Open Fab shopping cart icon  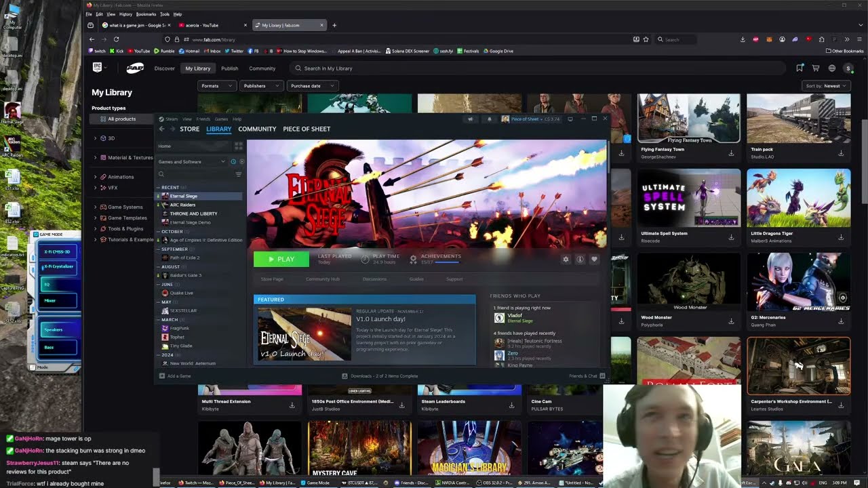pyautogui.click(x=816, y=68)
